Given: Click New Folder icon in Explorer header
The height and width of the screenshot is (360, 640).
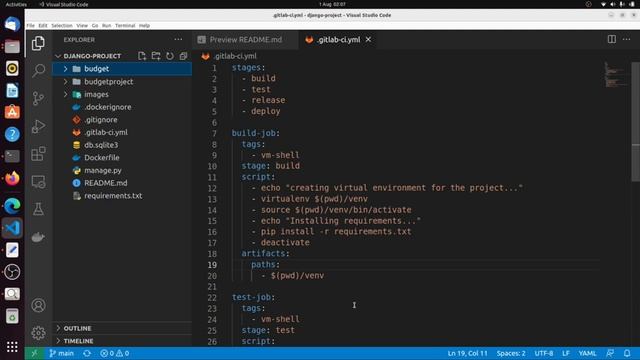Looking at the screenshot, I should click(156, 56).
